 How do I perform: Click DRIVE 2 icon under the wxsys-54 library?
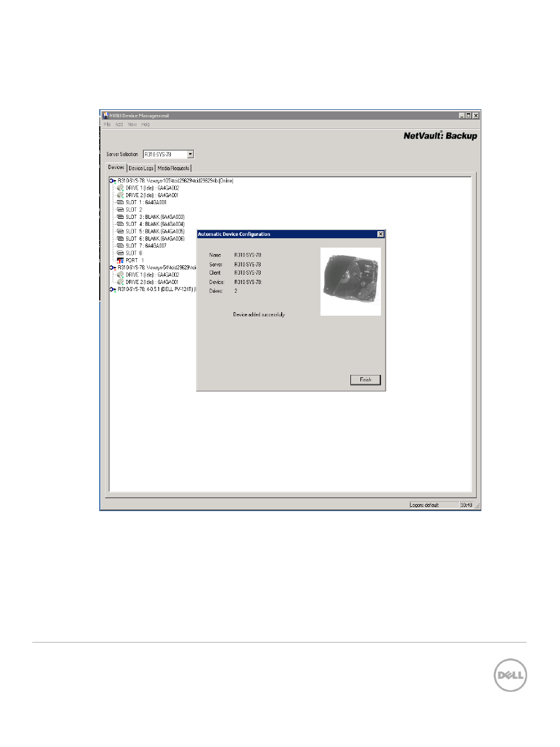click(x=120, y=282)
